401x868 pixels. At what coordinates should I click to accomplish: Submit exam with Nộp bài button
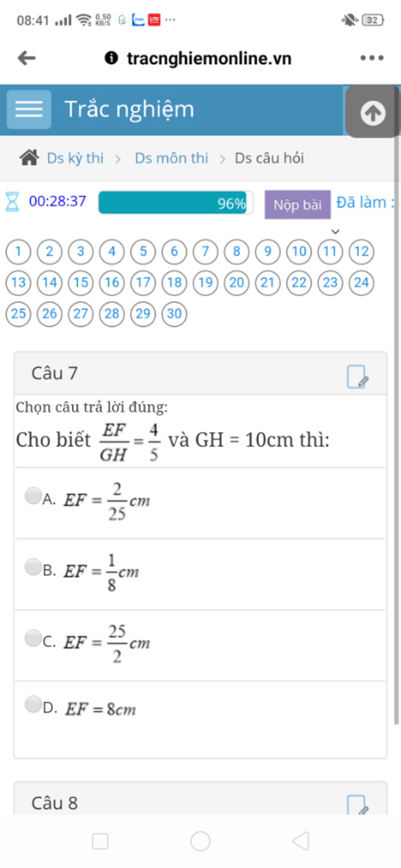point(298,204)
